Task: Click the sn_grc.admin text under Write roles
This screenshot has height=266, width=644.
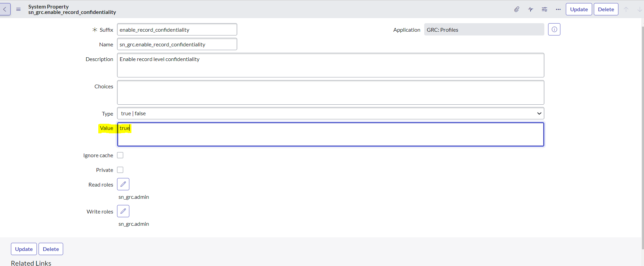Action: [x=134, y=224]
